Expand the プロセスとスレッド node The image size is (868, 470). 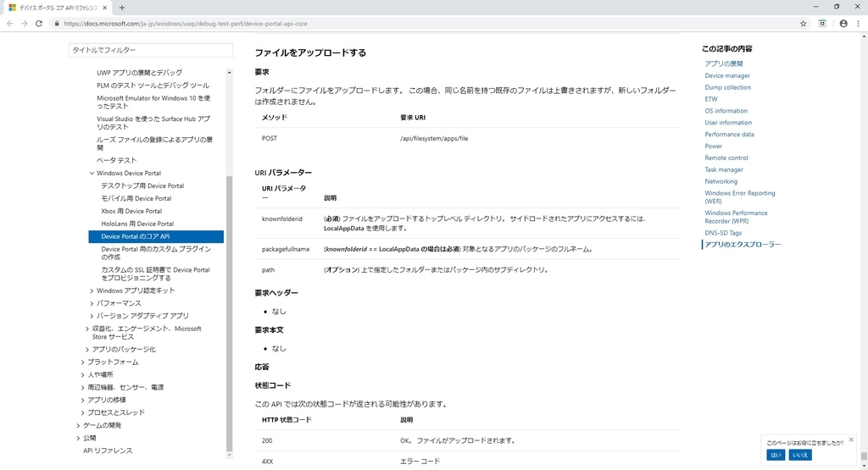click(83, 412)
